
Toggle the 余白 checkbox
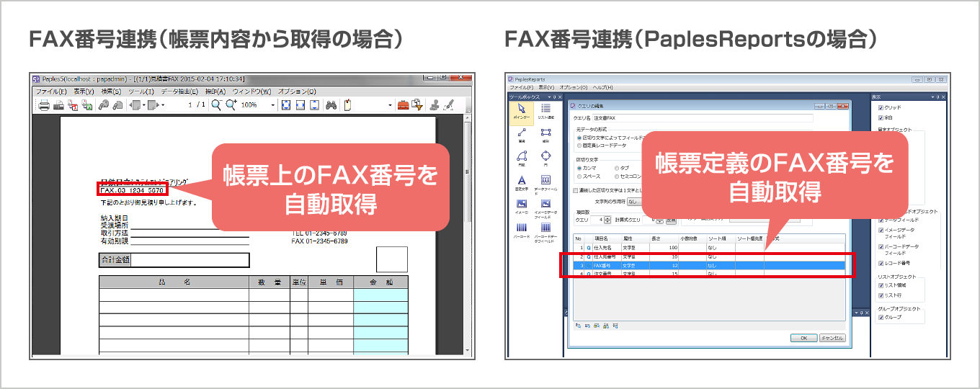(x=881, y=117)
